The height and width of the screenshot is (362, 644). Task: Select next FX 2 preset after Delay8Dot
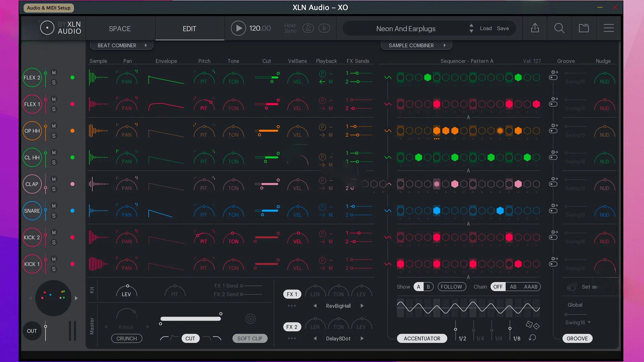click(362, 339)
